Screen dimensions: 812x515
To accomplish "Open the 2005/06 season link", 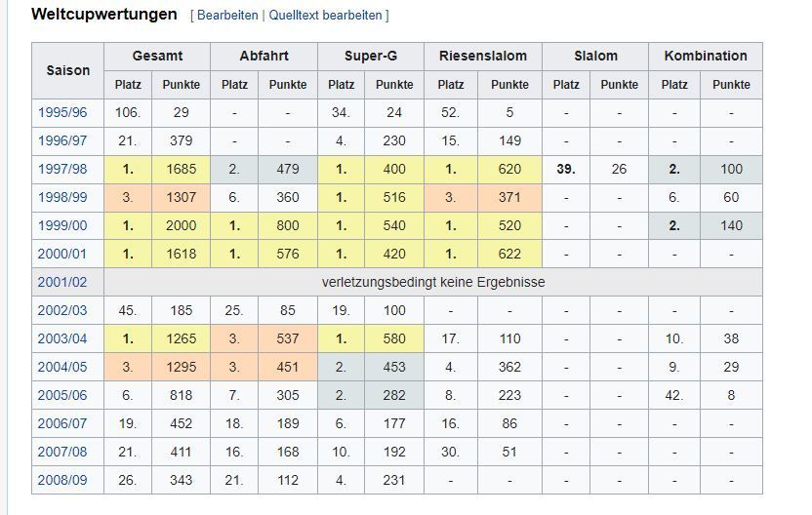I will 62,395.
